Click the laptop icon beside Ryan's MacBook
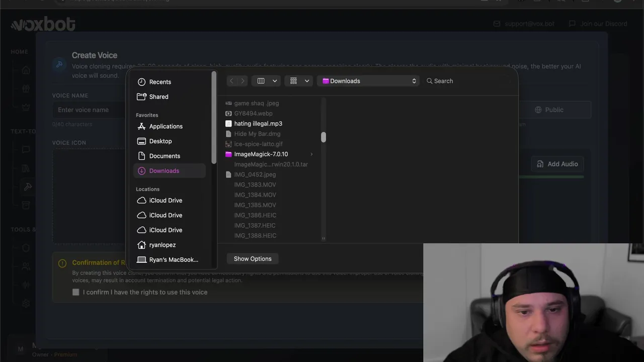The image size is (644, 362). tap(141, 259)
